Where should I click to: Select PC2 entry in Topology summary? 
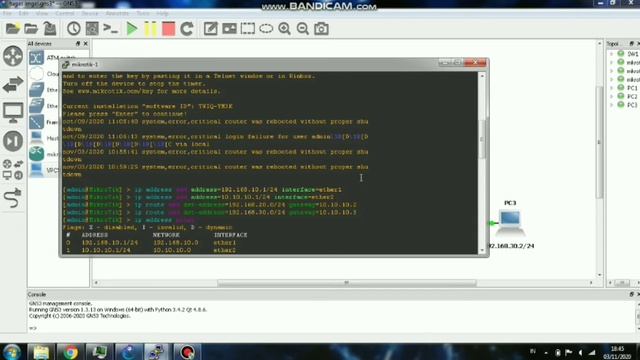[x=627, y=96]
